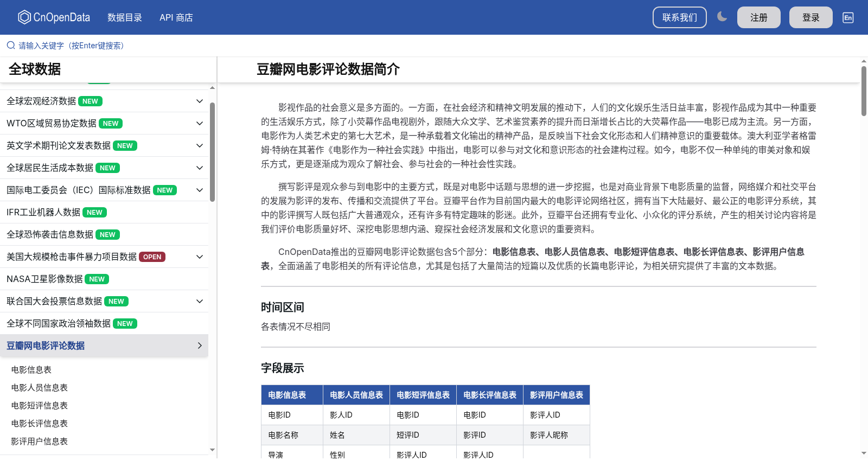
Task: Click NEW badge beside 联合国大会投票信息数据
Action: pyautogui.click(x=116, y=302)
